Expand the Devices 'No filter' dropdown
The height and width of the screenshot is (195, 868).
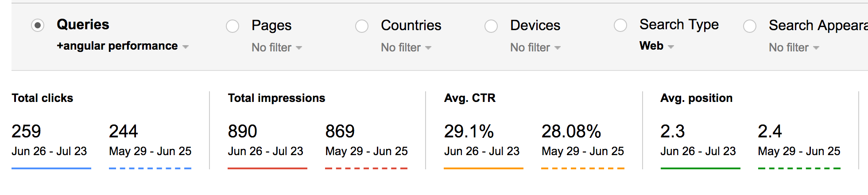coord(535,47)
